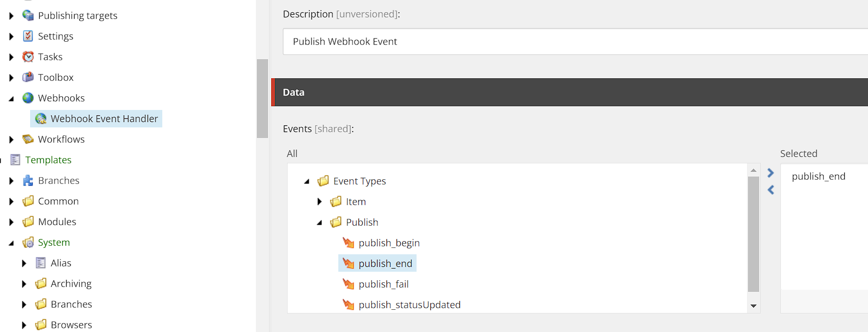Click the events list scrollbar thumb
Viewport: 868px width, 332px height.
(753, 234)
